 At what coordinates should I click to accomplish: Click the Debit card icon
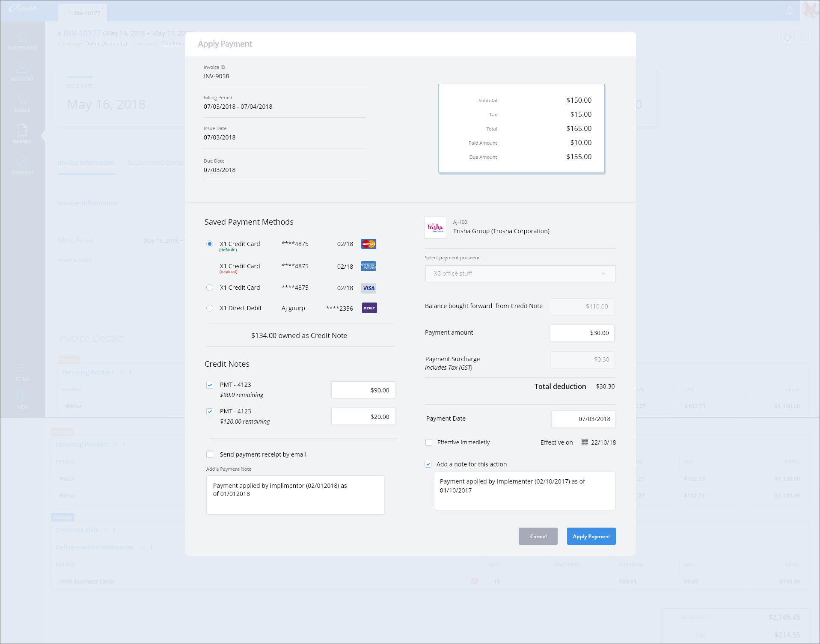pos(369,308)
